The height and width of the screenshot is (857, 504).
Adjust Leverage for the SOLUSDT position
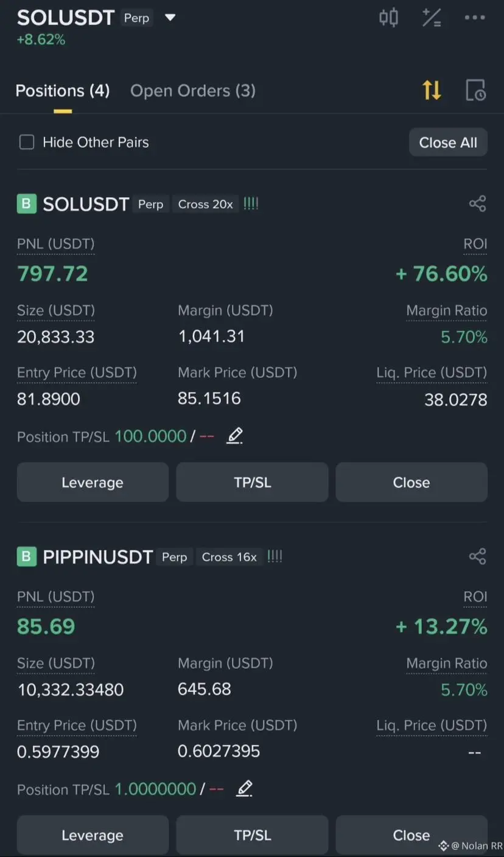tap(93, 482)
